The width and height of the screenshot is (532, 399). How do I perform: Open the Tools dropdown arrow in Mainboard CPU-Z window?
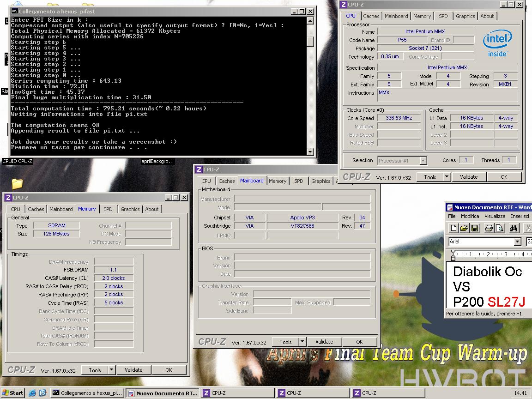pos(302,342)
